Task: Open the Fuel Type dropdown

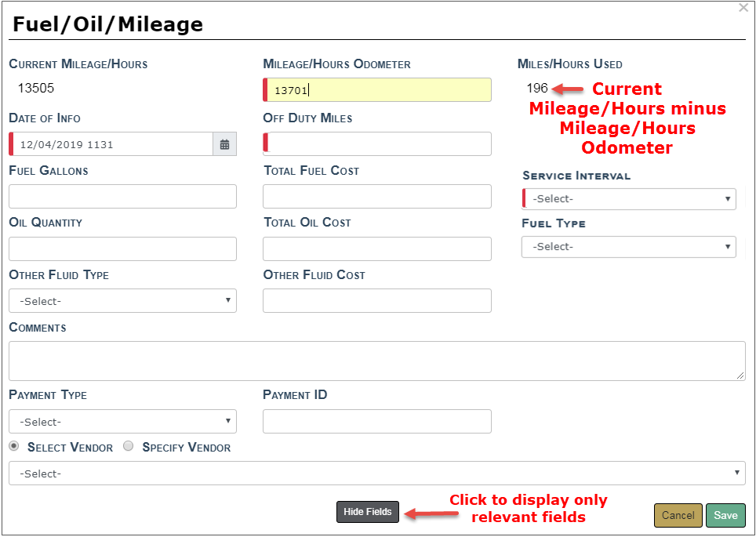Action: click(629, 247)
